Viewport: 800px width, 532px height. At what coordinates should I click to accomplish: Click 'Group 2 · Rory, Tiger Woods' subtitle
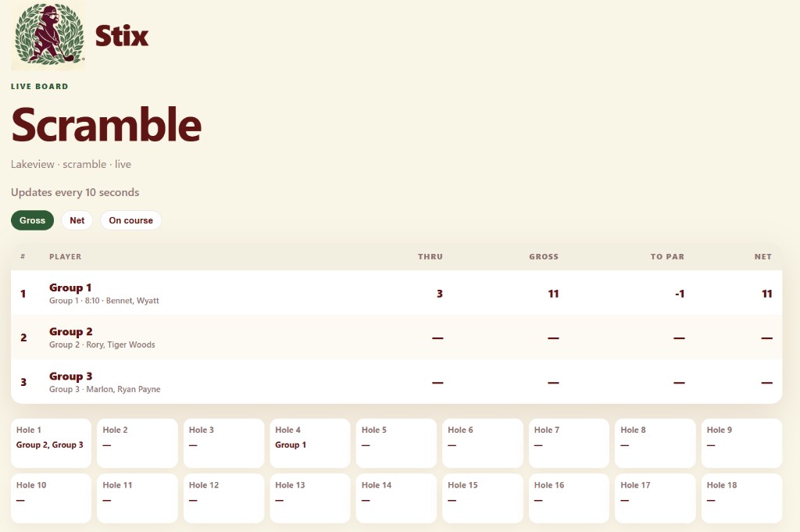click(x=102, y=345)
